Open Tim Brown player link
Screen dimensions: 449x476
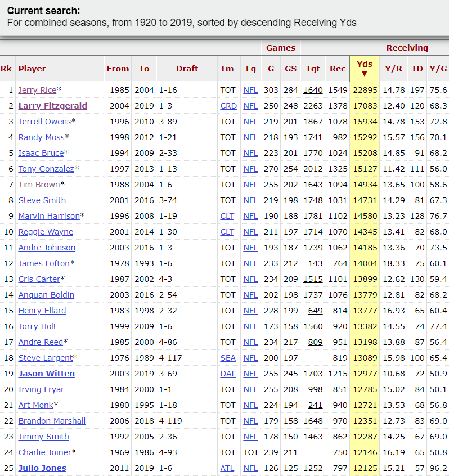click(39, 185)
